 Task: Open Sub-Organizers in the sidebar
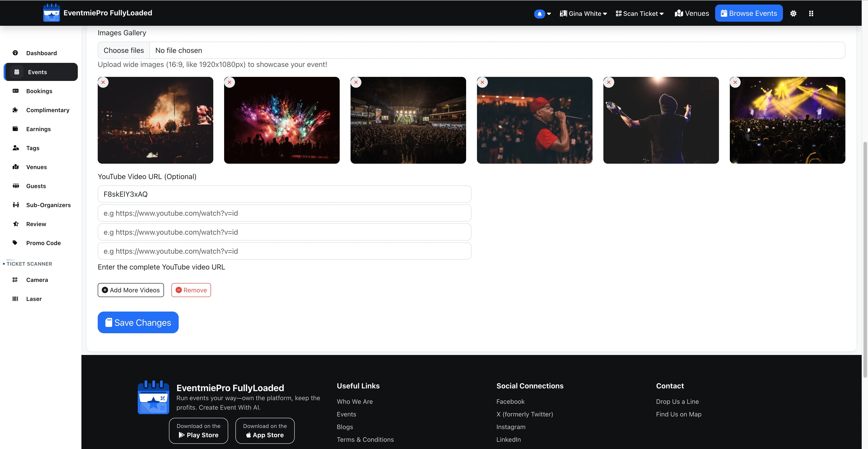coord(40,205)
